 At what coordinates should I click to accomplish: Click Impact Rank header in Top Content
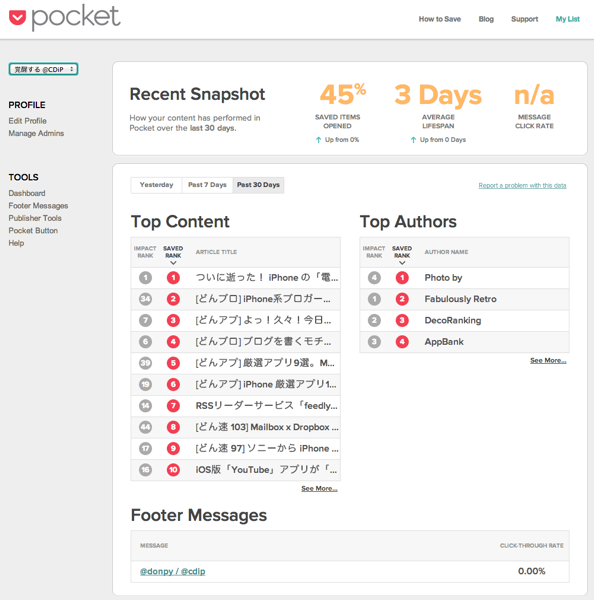(145, 252)
